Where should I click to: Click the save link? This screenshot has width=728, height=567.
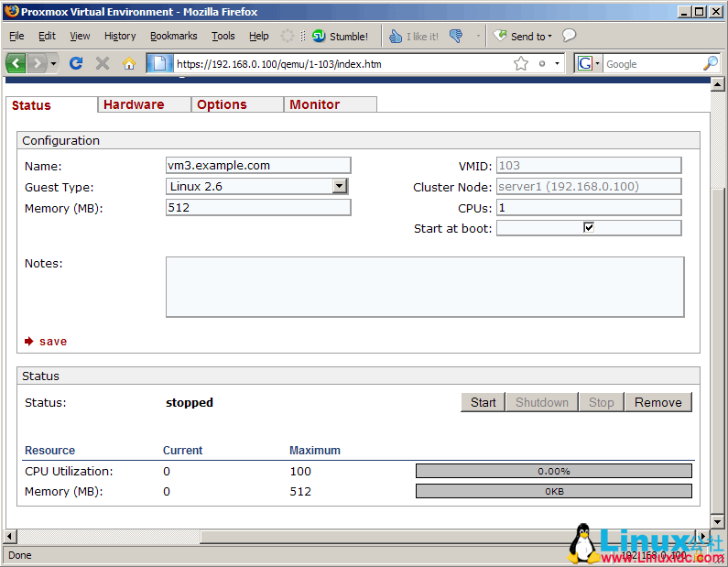coord(52,341)
